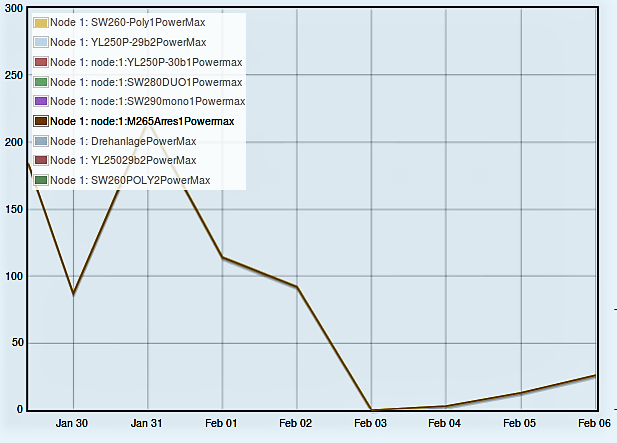The height and width of the screenshot is (443, 617).
Task: Click the data point at Jan 30
Action: coord(73,294)
